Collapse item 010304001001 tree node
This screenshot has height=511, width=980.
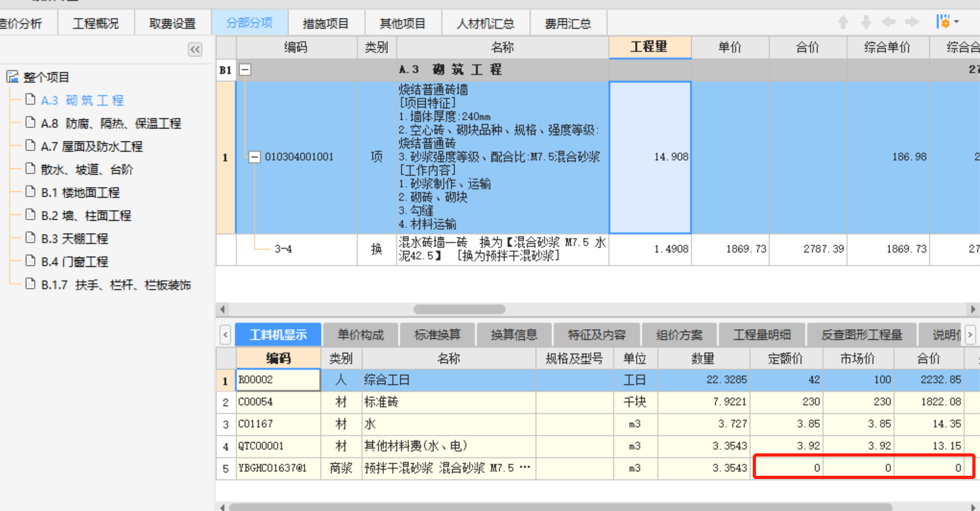pos(254,156)
